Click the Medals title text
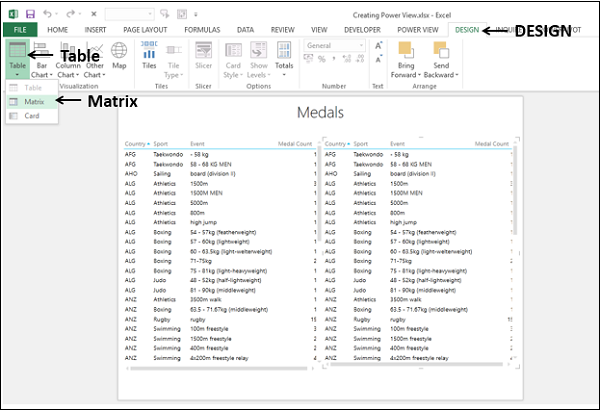 coord(319,113)
